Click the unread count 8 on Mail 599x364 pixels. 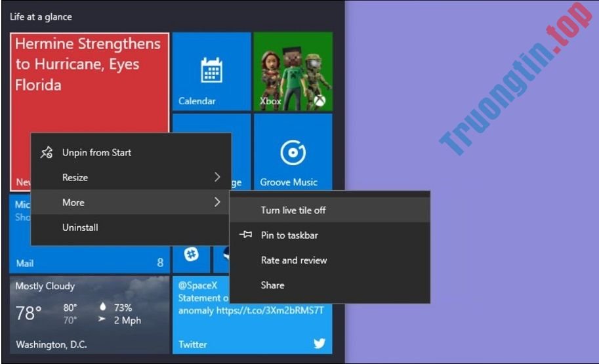(160, 262)
